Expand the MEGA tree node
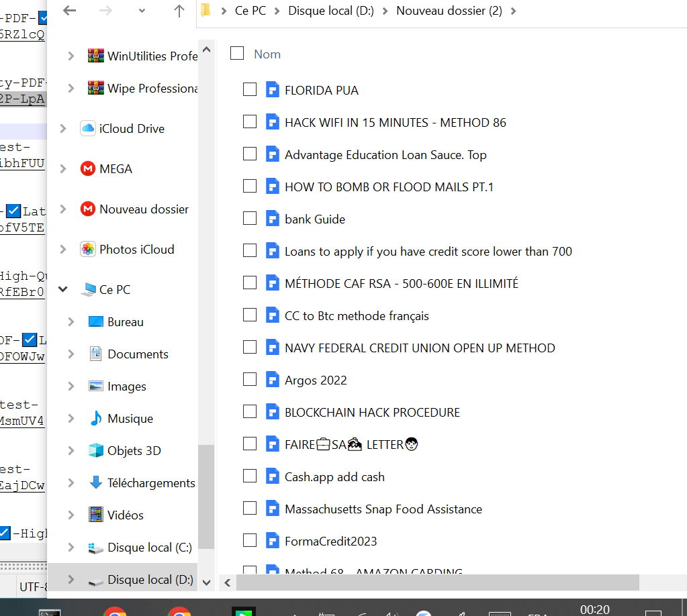The width and height of the screenshot is (687, 616). tap(63, 169)
